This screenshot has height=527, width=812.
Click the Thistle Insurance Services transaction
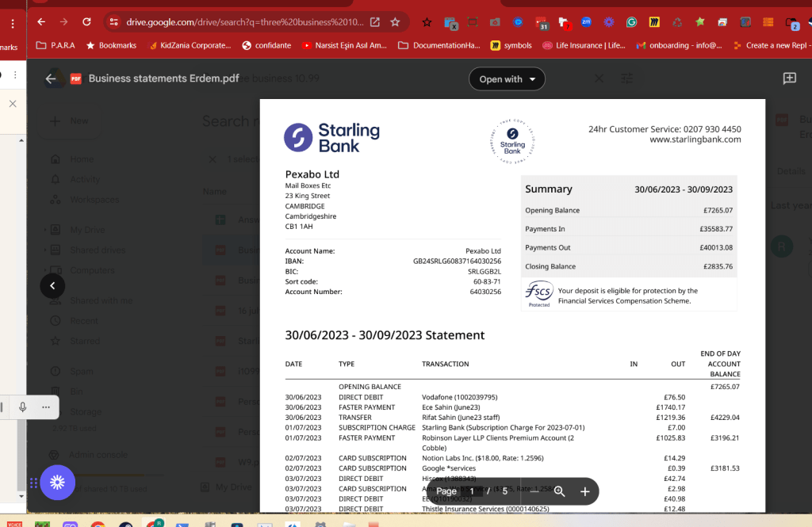(486, 509)
